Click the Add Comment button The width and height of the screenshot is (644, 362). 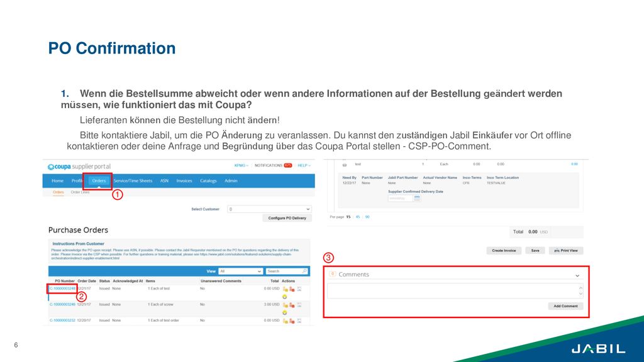565,306
